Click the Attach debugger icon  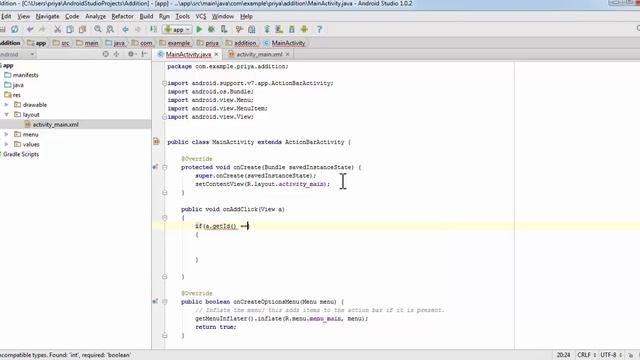click(x=224, y=29)
